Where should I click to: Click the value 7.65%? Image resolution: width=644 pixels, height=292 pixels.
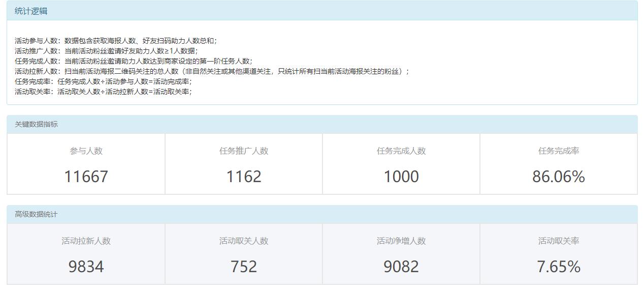point(559,267)
